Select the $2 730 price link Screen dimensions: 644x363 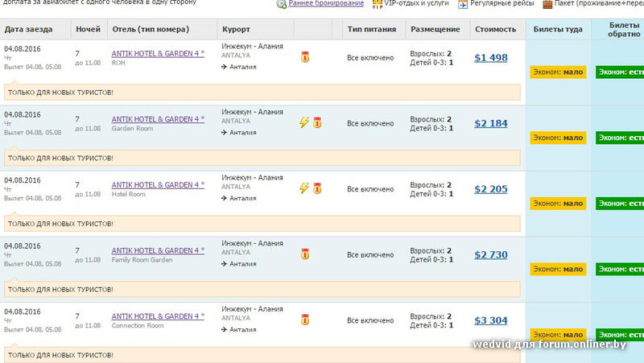coord(491,254)
